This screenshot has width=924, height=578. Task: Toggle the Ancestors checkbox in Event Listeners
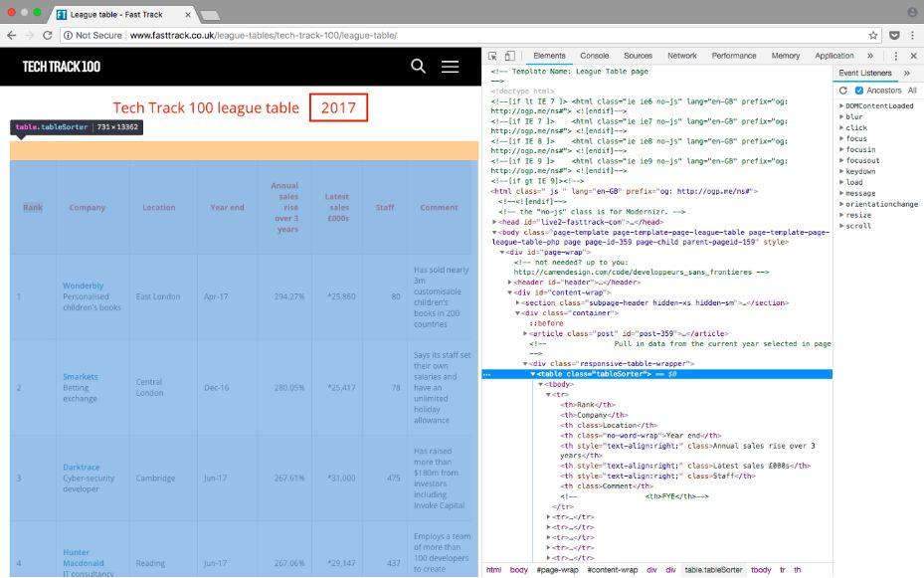click(x=859, y=90)
